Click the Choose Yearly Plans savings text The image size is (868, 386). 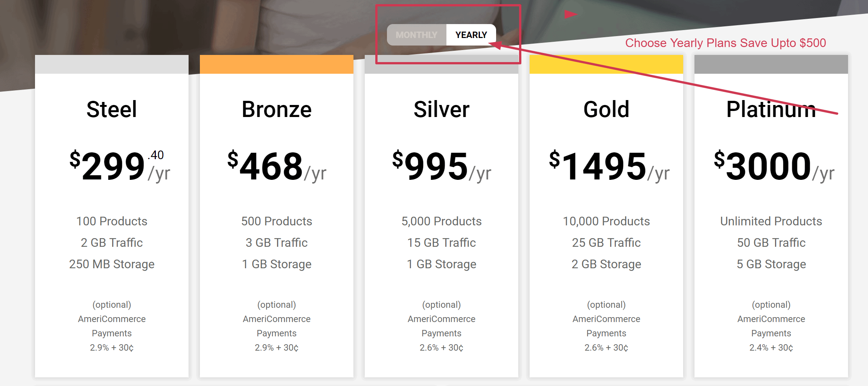pyautogui.click(x=725, y=43)
